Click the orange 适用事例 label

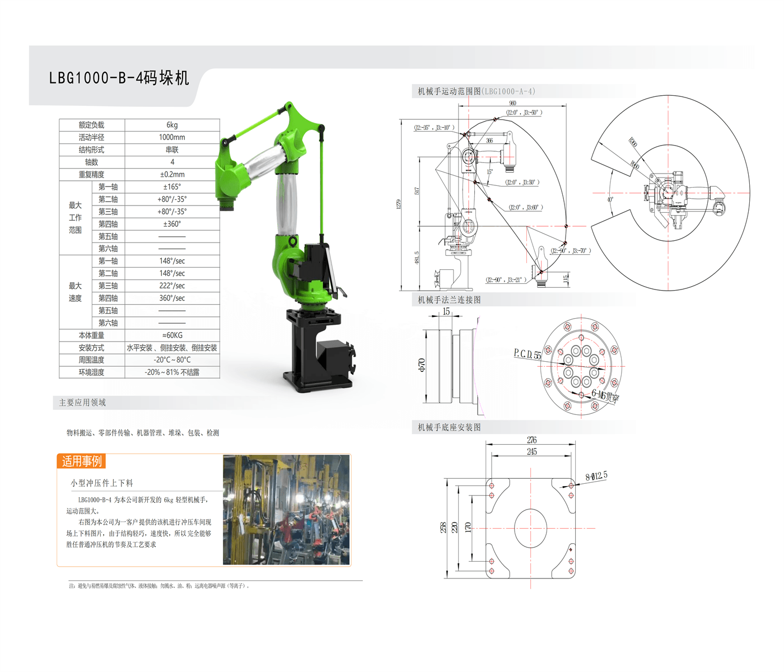(x=82, y=461)
